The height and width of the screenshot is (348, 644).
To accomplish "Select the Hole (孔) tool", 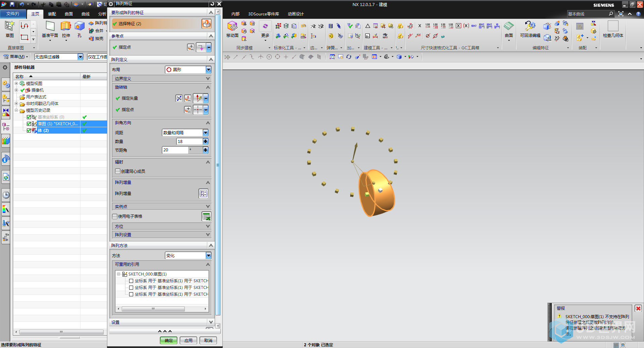I will (x=79, y=26).
